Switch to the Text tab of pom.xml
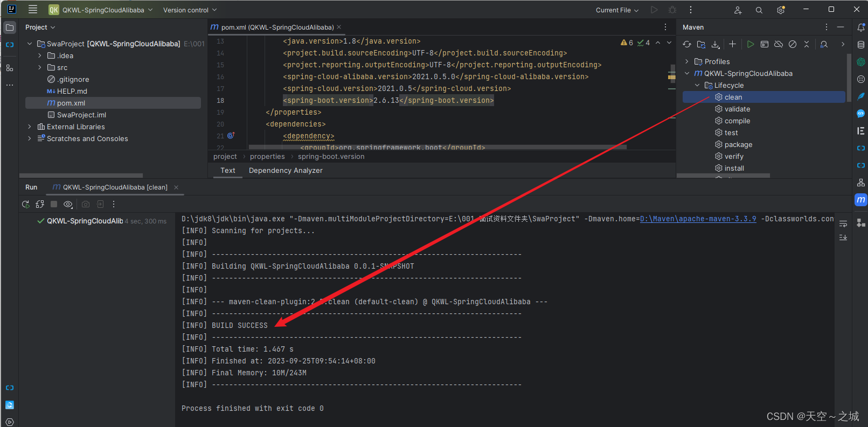The image size is (868, 427). (x=228, y=170)
